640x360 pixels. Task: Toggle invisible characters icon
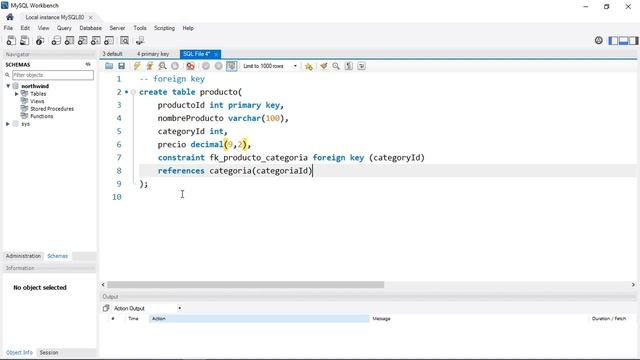(349, 66)
